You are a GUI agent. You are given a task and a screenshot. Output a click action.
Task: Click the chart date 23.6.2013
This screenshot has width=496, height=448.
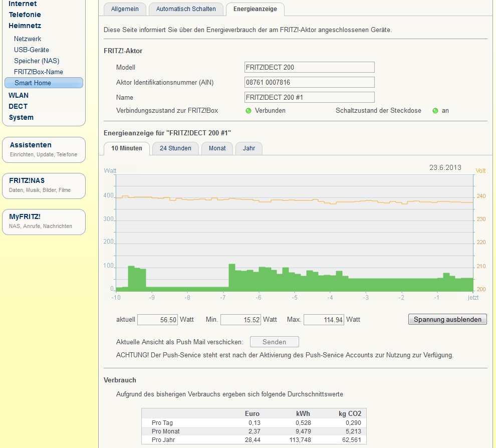click(x=445, y=167)
